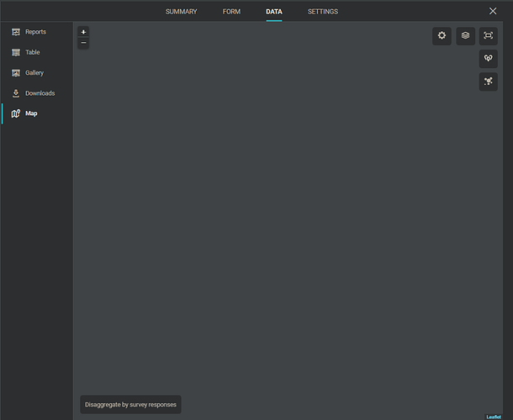513x420 pixels.
Task: Open the map settings gear
Action: [x=442, y=36]
